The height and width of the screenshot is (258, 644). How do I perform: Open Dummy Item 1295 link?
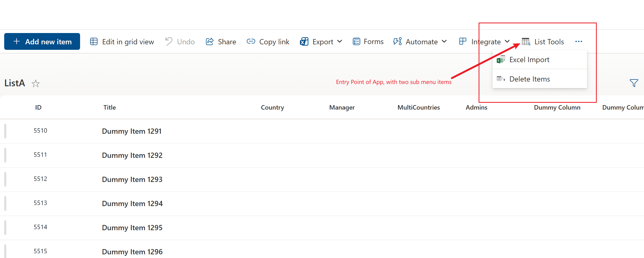click(x=132, y=228)
